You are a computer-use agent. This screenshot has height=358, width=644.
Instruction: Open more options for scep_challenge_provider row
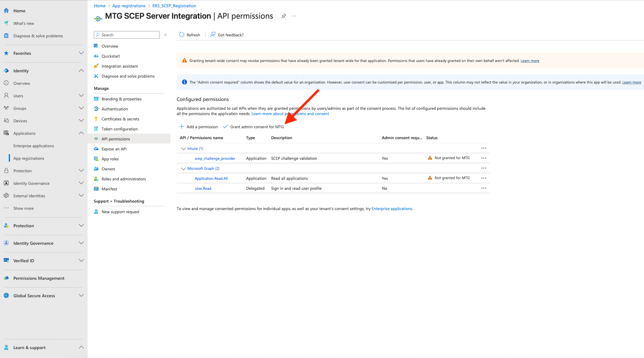[484, 158]
